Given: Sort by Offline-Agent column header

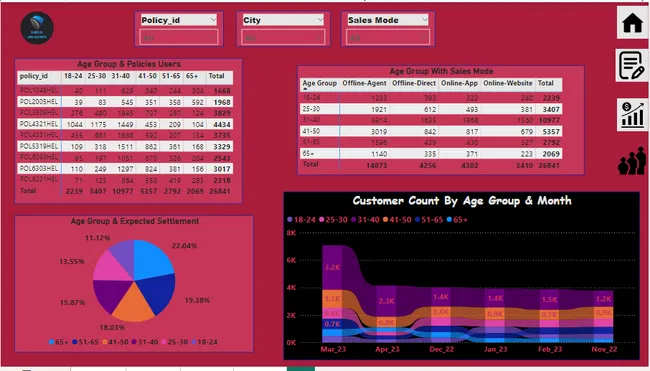Looking at the screenshot, I should tap(364, 83).
